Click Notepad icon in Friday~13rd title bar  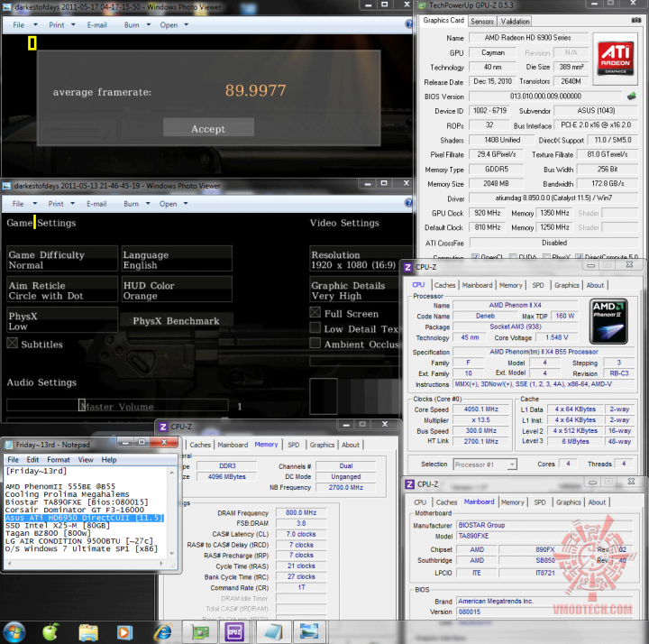(x=9, y=445)
